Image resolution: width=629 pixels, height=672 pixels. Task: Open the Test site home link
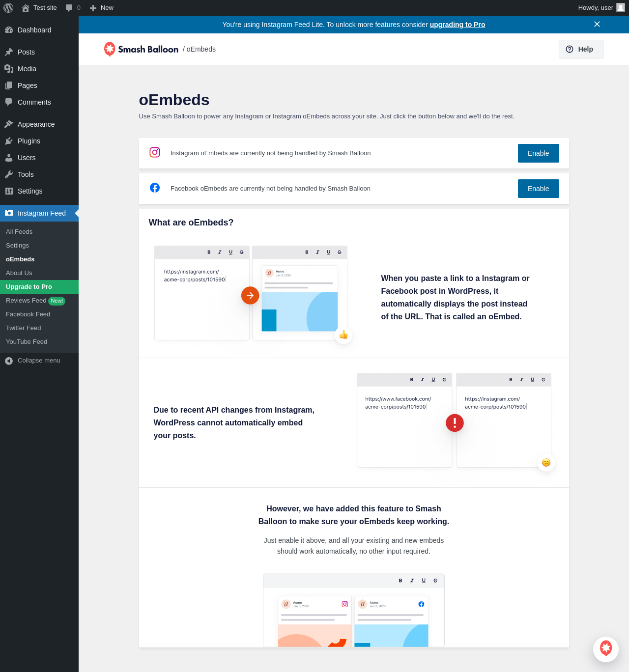pyautogui.click(x=39, y=8)
